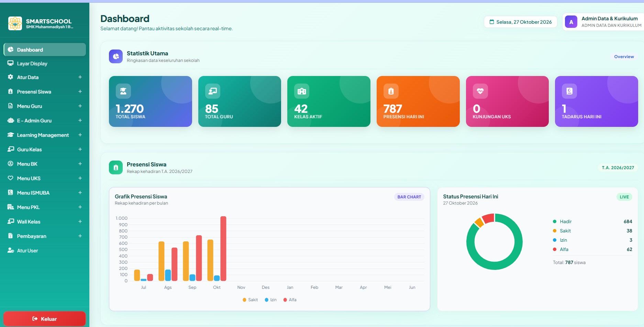Click the Overview badge
Viewport: 644px width, 327px height.
click(624, 56)
